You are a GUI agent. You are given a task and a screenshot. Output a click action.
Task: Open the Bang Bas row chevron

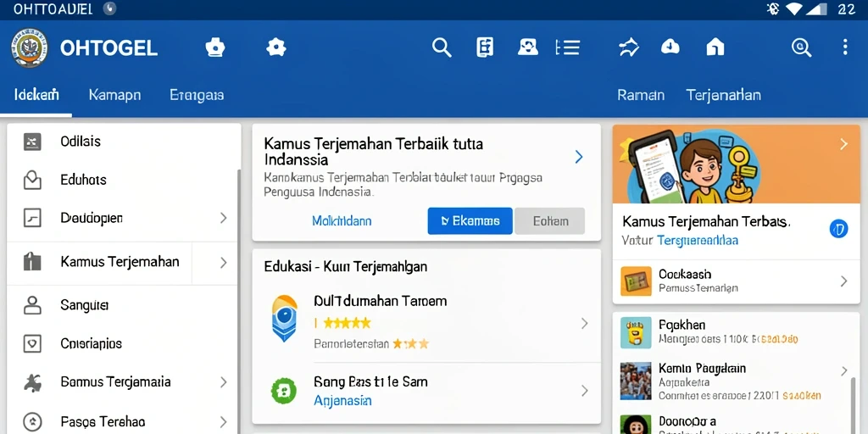coord(584,392)
